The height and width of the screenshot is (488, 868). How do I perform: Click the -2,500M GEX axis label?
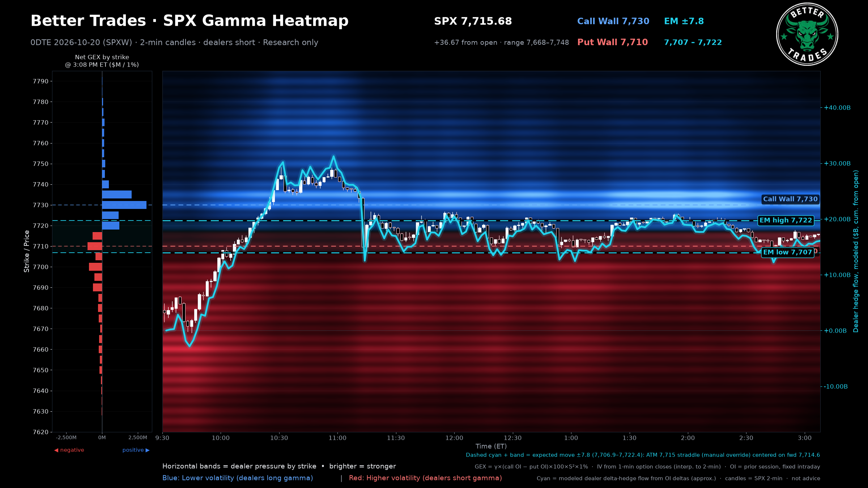pos(66,438)
